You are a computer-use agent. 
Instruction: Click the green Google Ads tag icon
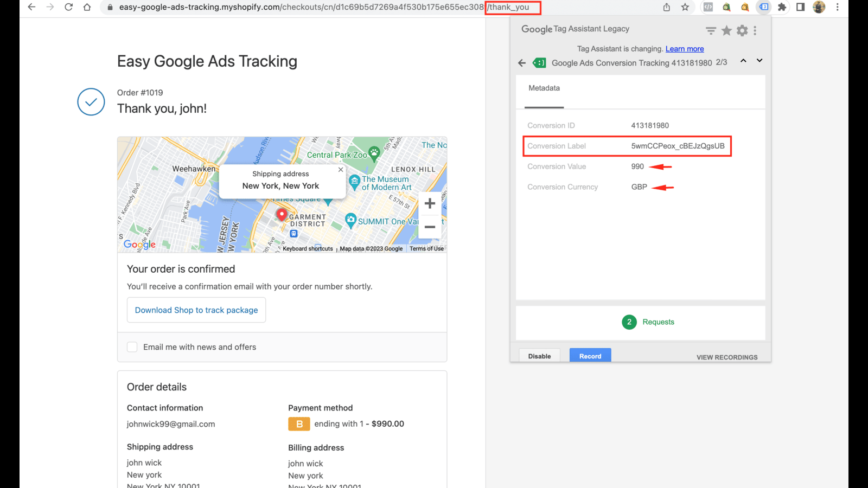click(539, 63)
